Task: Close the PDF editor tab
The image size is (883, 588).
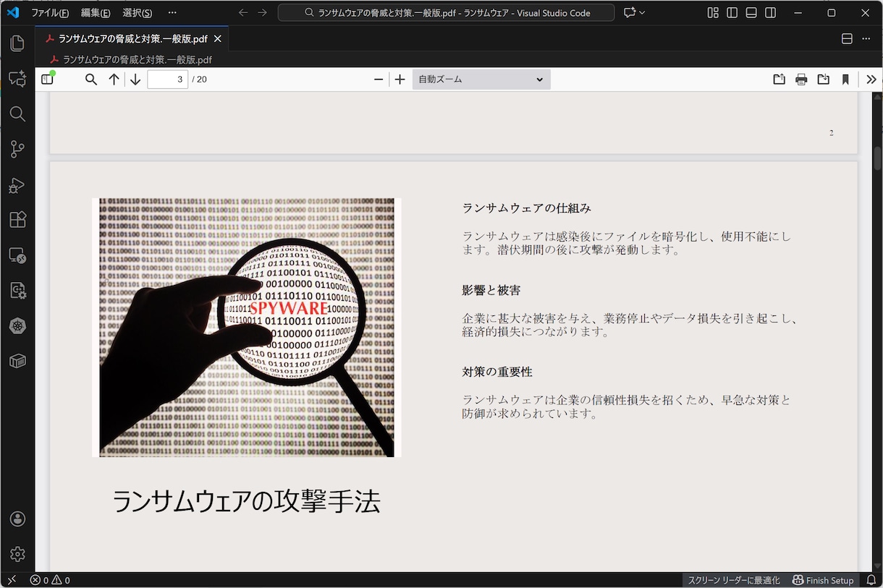Action: [x=218, y=39]
